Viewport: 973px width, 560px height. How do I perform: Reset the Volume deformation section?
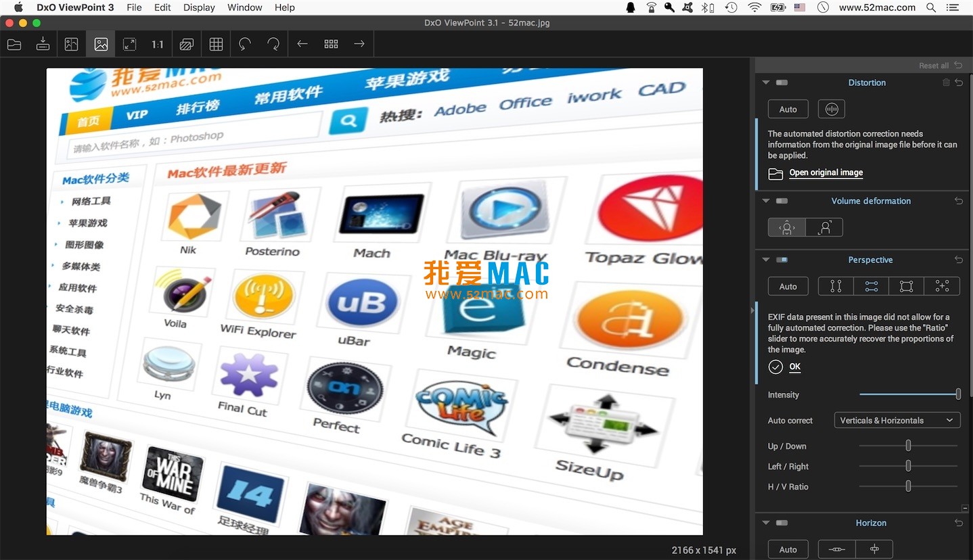959,201
